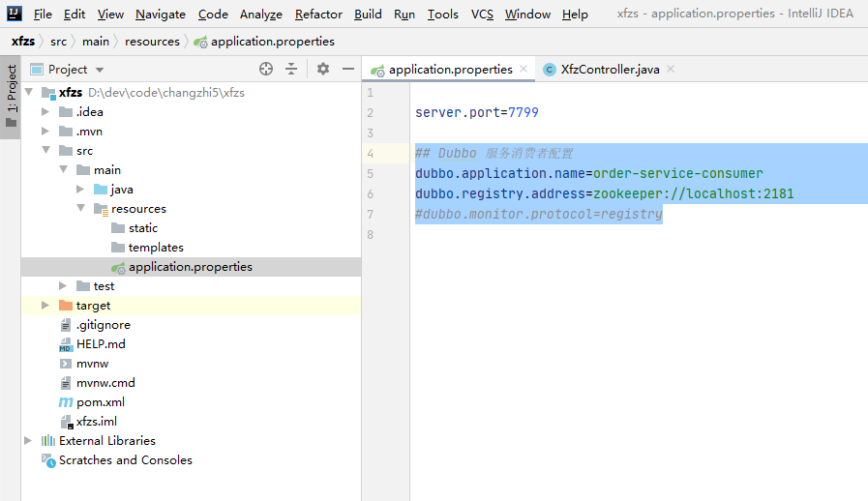Screen dimensions: 868x501
Task: Open the Edit menu
Action: click(x=75, y=15)
